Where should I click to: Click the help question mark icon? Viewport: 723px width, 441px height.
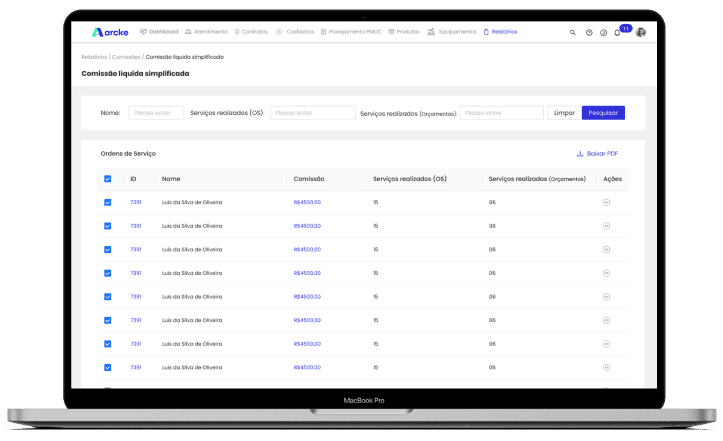pos(589,32)
